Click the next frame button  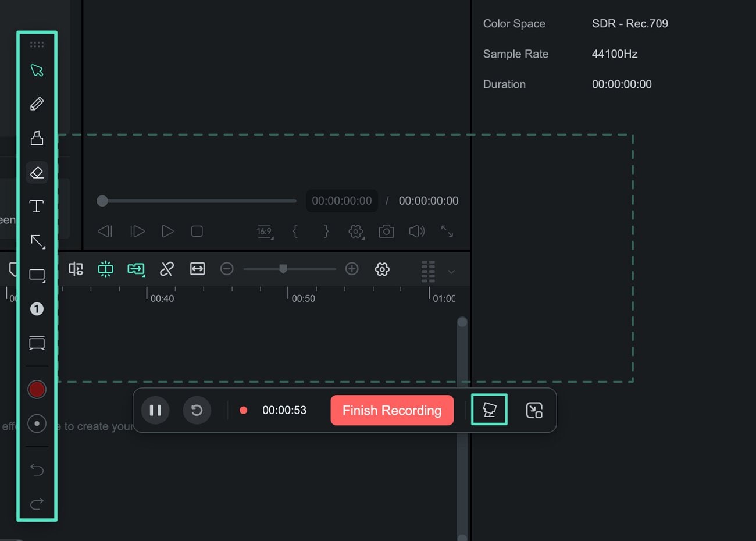point(137,232)
